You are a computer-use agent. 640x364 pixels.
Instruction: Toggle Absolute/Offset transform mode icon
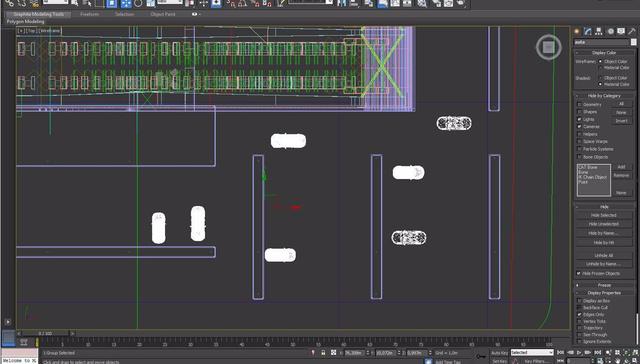point(334,353)
